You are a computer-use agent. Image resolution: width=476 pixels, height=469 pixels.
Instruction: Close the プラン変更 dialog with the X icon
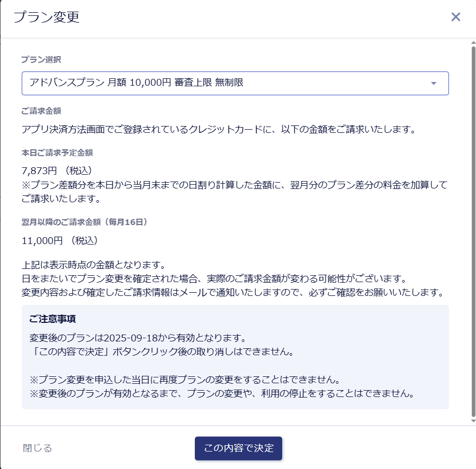point(455,17)
